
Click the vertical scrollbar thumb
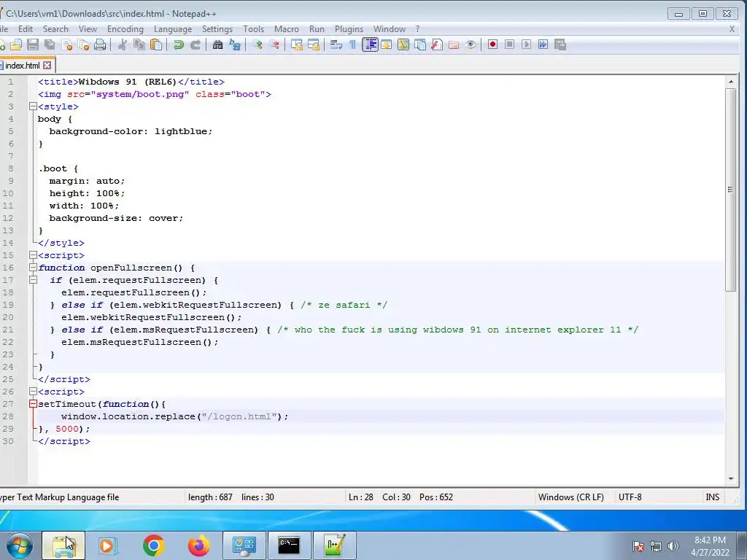[730, 190]
